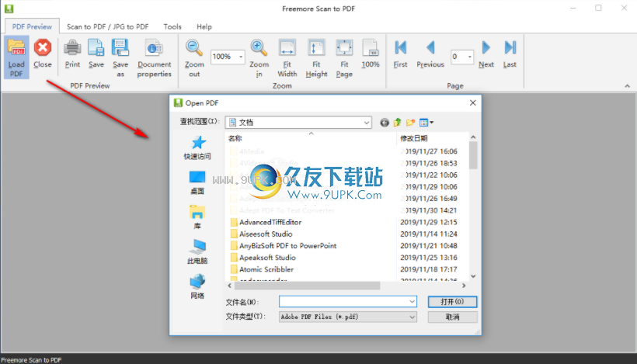The image size is (637, 364).
Task: Expand the 文件名 dropdown arrow
Action: tap(412, 301)
